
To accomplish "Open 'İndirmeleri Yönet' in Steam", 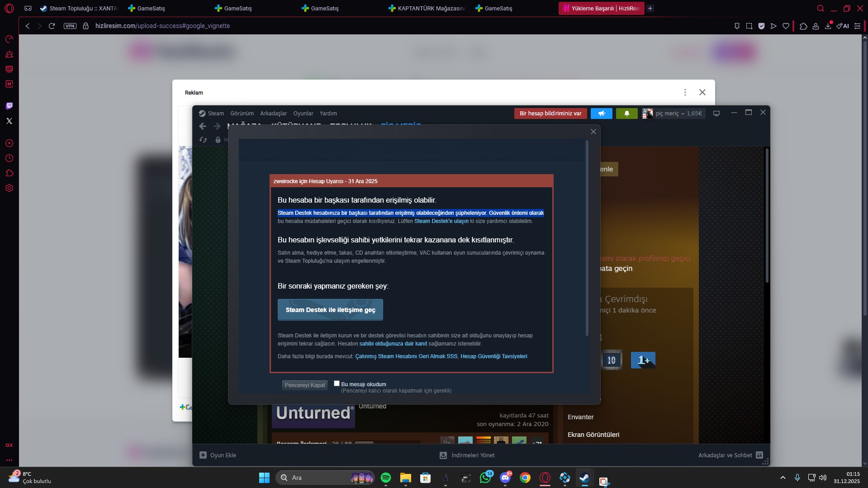I will [467, 455].
